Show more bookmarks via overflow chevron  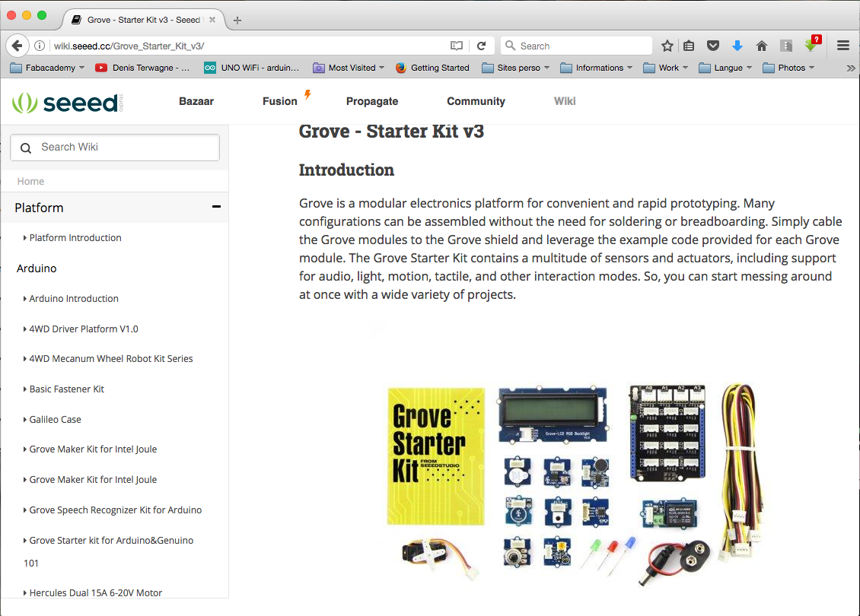coord(850,68)
